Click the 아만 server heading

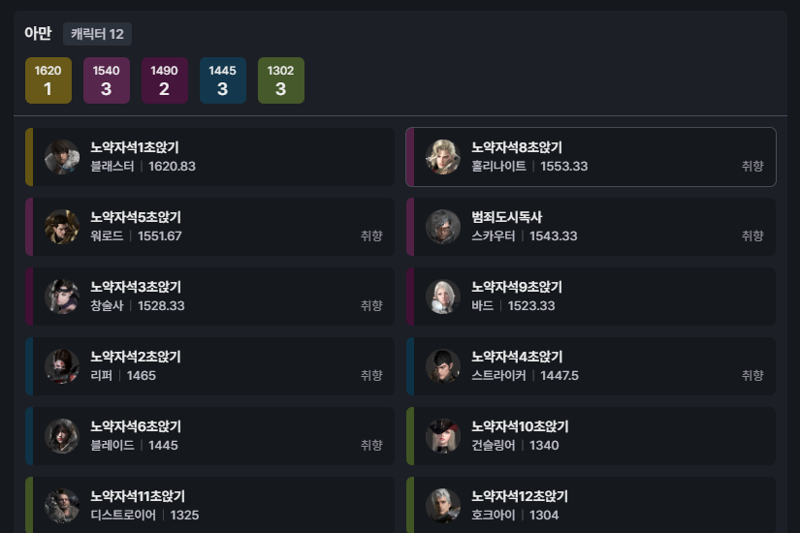click(x=38, y=34)
